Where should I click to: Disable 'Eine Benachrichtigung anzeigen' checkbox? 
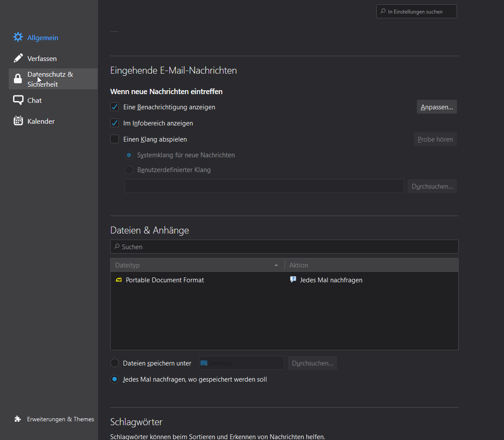(x=115, y=107)
